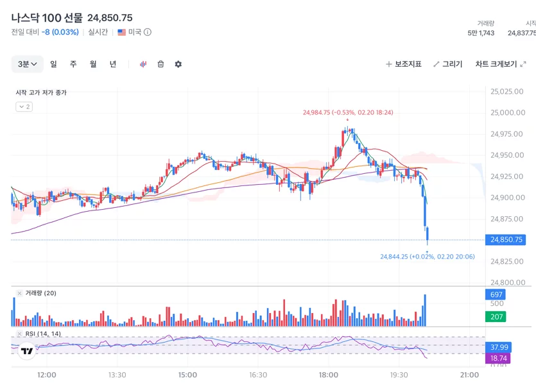The height and width of the screenshot is (392, 536).
Task: Click 차트 크게보기 to enlarge chart
Action: pos(496,64)
